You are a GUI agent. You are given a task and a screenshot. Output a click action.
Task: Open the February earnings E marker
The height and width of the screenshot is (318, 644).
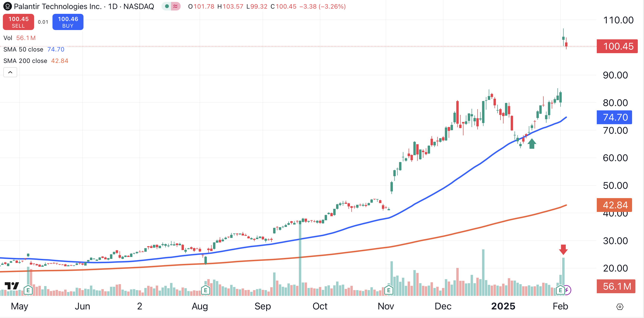560,290
